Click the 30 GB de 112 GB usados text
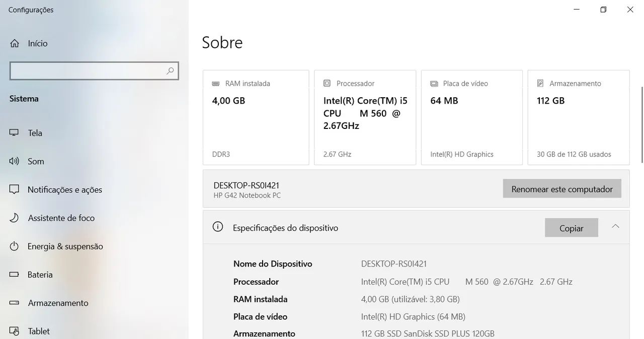644x339 pixels. [574, 154]
